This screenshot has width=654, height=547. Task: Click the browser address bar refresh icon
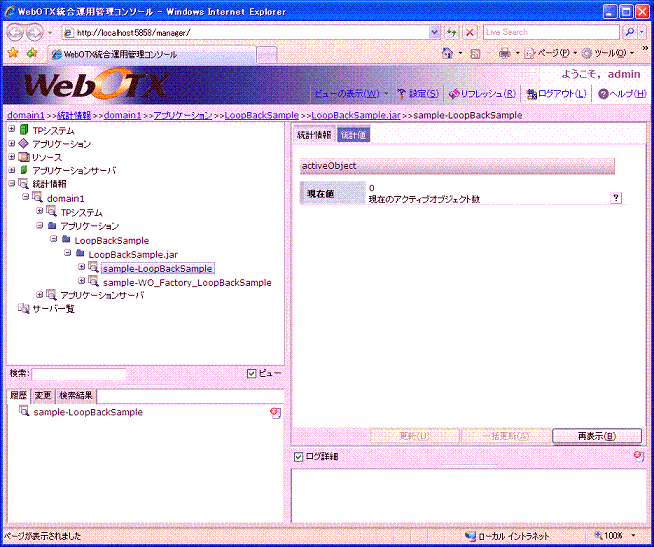pos(452,32)
